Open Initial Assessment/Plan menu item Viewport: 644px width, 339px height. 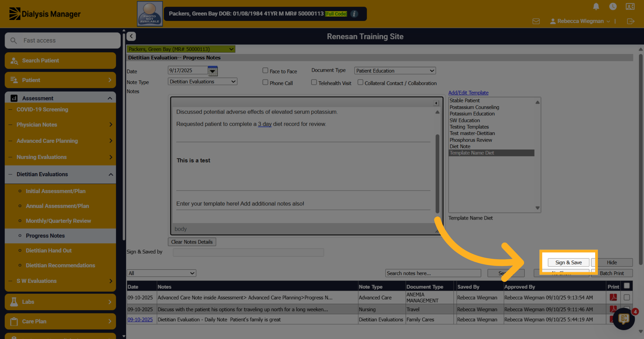(x=56, y=191)
